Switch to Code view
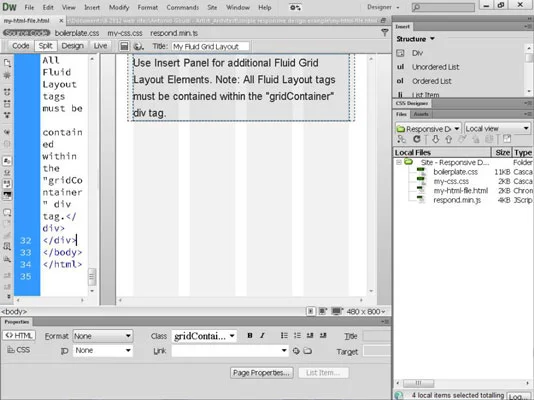Image resolution: width=534 pixels, height=400 pixels. coord(20,46)
